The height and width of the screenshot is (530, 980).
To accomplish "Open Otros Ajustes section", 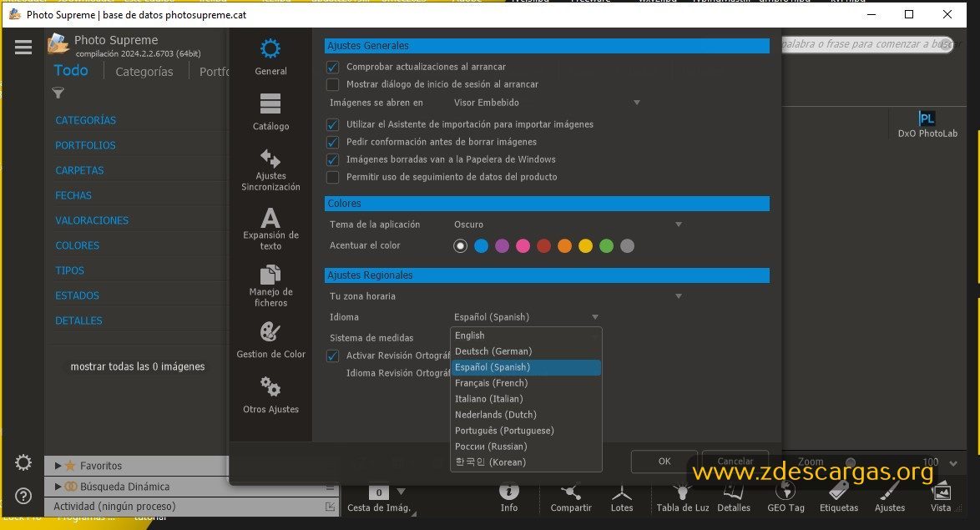I will [x=270, y=395].
